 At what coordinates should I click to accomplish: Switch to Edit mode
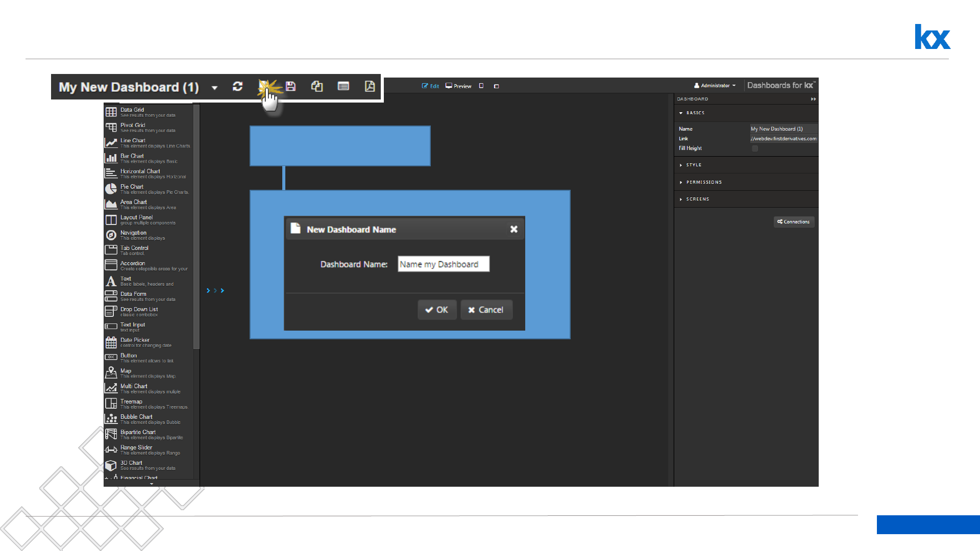[x=430, y=86]
